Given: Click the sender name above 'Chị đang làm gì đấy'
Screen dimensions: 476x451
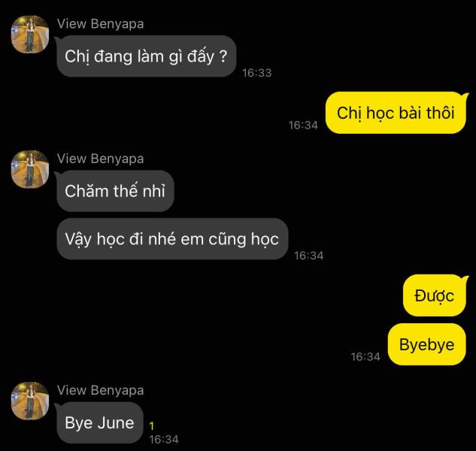Looking at the screenshot, I should (x=101, y=23).
